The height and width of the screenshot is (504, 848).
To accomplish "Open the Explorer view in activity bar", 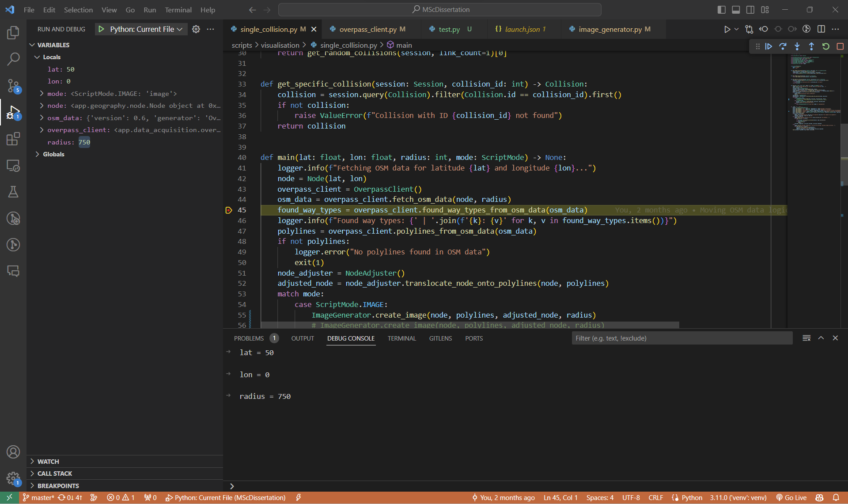I will click(x=13, y=32).
